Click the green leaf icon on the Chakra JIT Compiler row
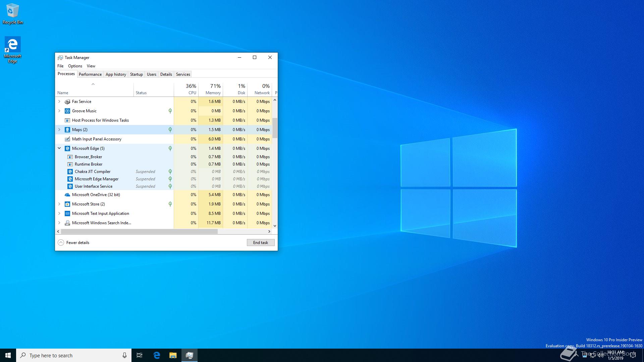This screenshot has width=644, height=362. (170, 172)
